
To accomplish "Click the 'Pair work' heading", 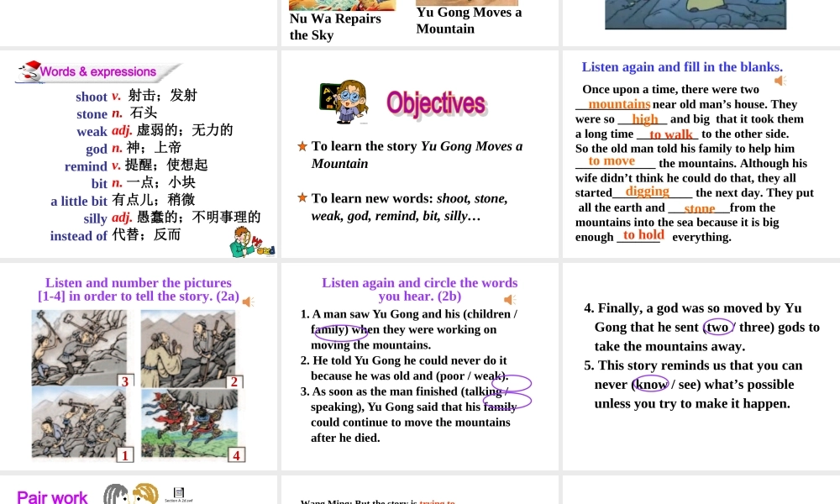I will click(52, 496).
